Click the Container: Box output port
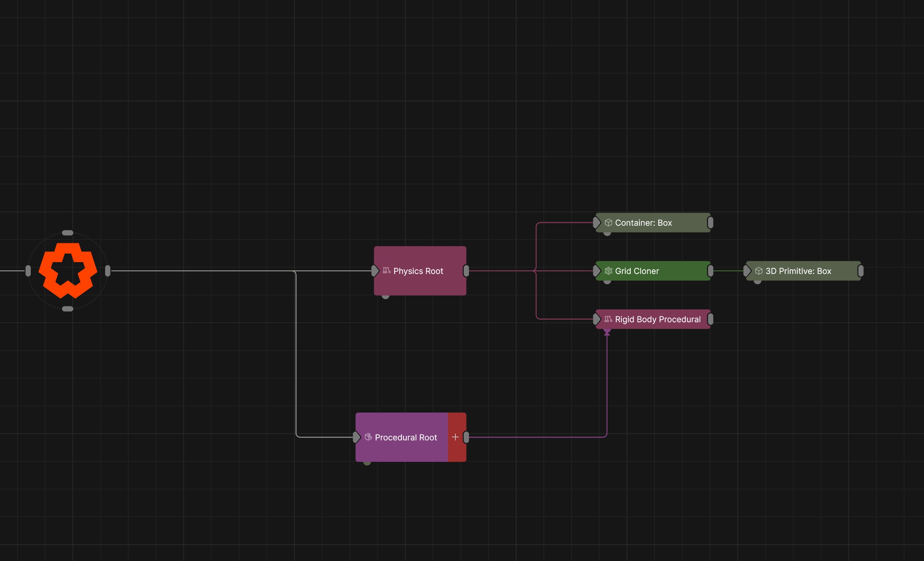The width and height of the screenshot is (924, 561). (x=710, y=223)
